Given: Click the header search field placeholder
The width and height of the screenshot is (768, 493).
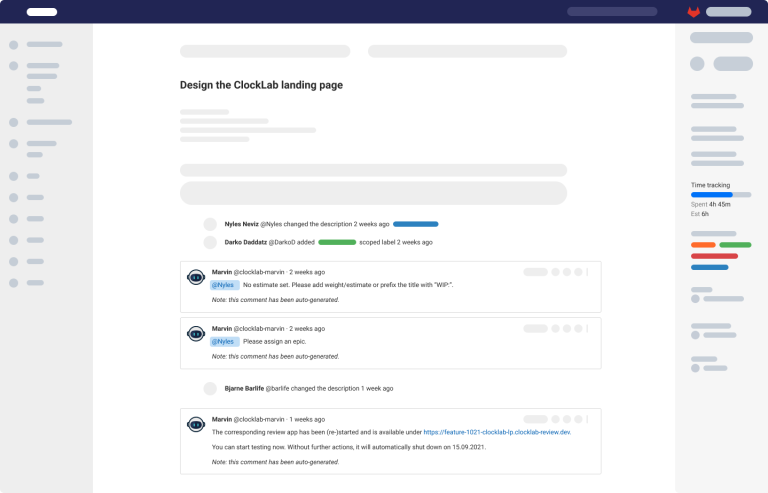Looking at the screenshot, I should click(x=612, y=12).
